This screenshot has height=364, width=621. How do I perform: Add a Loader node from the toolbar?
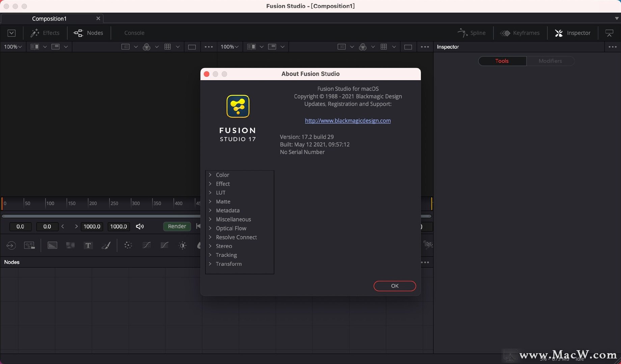tap(11, 245)
